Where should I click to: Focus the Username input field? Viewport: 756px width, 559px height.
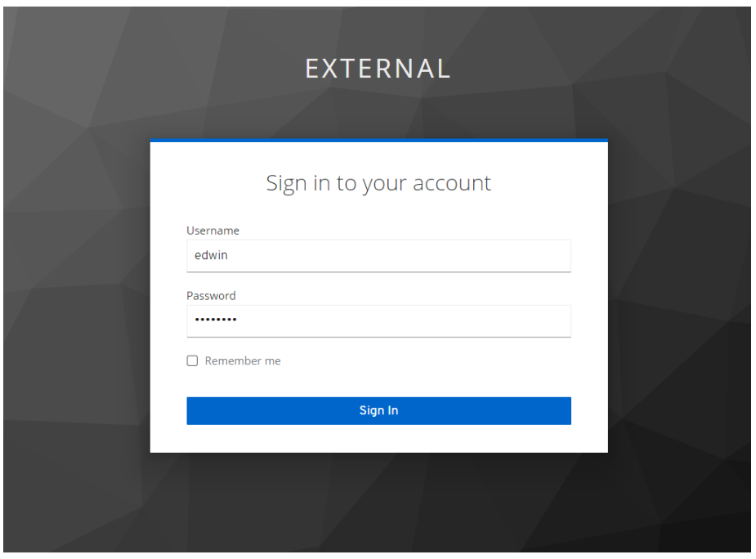click(378, 256)
